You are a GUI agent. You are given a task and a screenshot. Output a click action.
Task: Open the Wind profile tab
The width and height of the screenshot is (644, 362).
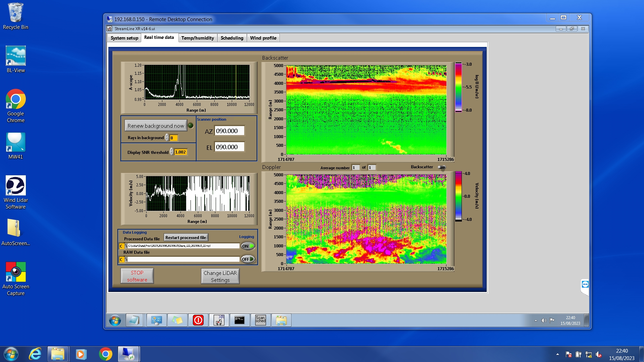[263, 38]
